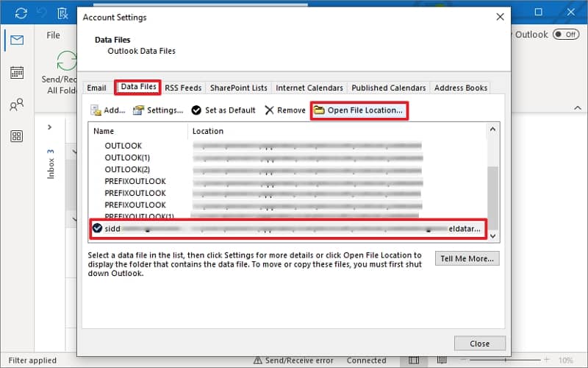Screen dimensions: 588x368
Task: Click the zoom-out minus button in the status bar
Action: (465, 360)
